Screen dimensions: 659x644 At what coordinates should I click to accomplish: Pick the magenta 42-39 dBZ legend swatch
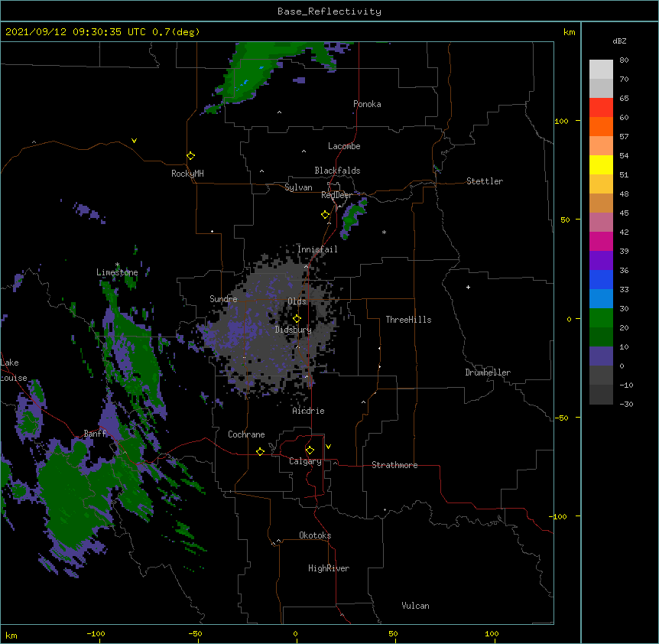point(601,241)
